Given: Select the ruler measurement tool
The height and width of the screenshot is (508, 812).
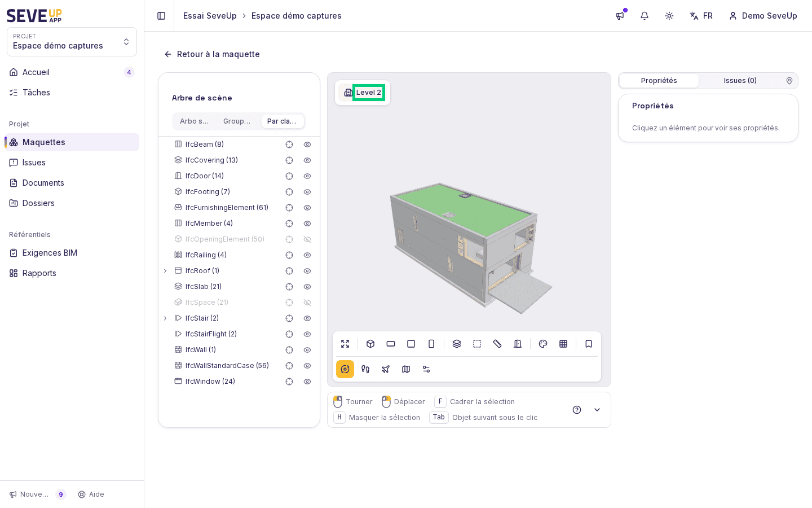Looking at the screenshot, I should (497, 344).
